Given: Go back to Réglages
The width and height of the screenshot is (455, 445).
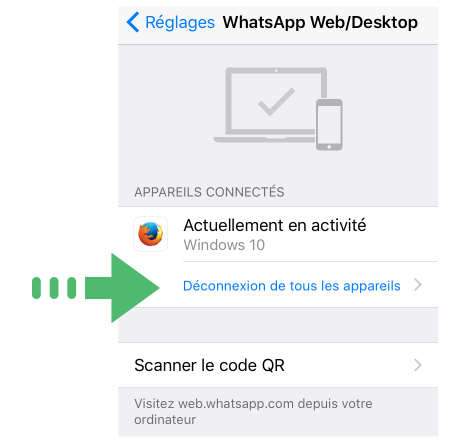Looking at the screenshot, I should 171,23.
